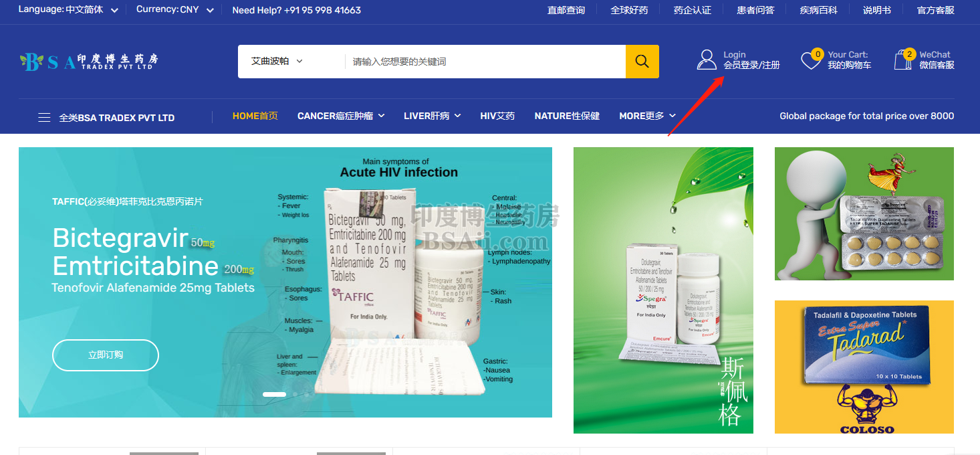The image size is (980, 455).
Task: Click the search keyword input field
Action: tap(485, 62)
